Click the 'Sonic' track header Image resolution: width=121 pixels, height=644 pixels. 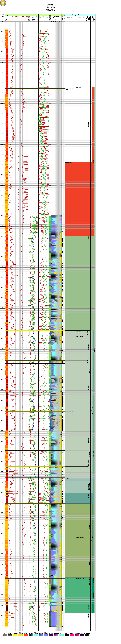click(43, 15)
